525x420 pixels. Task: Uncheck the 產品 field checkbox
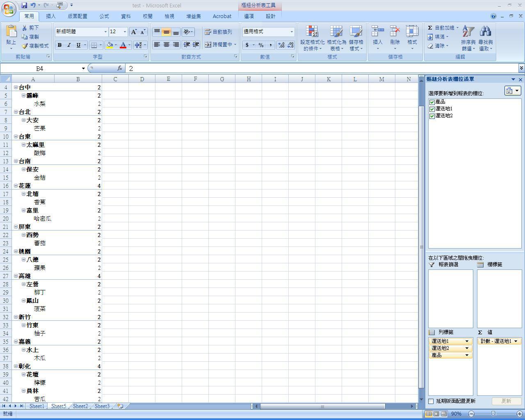(432, 102)
